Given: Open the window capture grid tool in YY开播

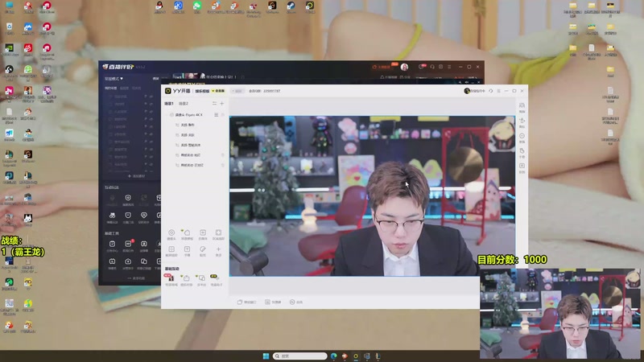Looking at the screenshot, I should pyautogui.click(x=171, y=251).
